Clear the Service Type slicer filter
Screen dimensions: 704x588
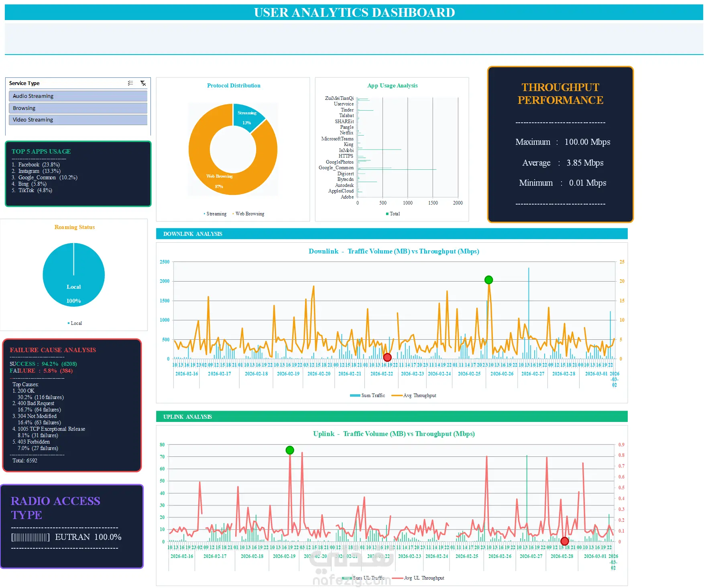click(x=143, y=83)
